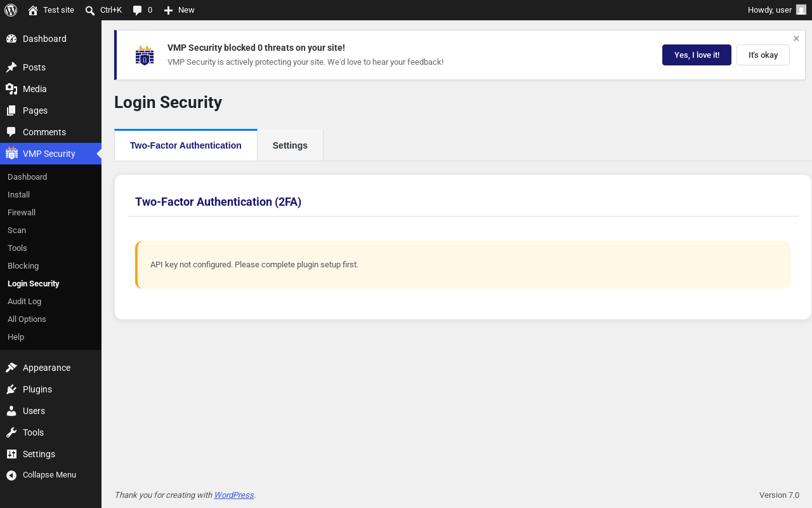Open the Help submenu item
This screenshot has width=812, height=508.
click(16, 337)
